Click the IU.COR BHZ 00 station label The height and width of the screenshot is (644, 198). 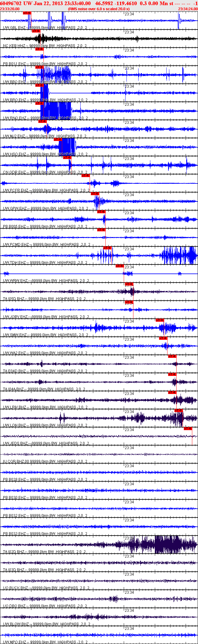pos(45,461)
